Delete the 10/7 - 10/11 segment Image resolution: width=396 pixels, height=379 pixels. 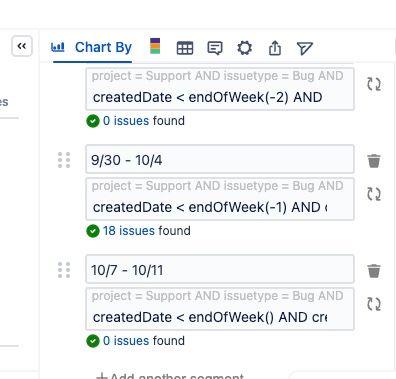point(374,271)
